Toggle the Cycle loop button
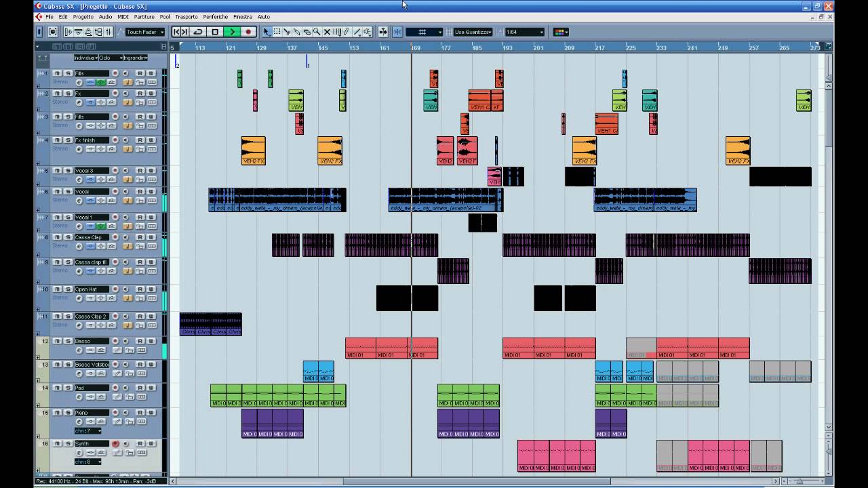Viewport: 868px width, 488px height. coord(198,32)
